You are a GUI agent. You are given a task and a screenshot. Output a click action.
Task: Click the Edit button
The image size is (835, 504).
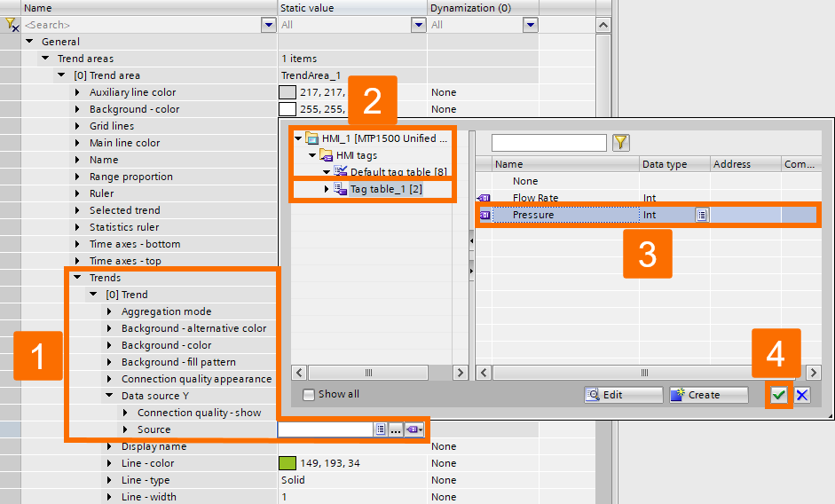(623, 395)
